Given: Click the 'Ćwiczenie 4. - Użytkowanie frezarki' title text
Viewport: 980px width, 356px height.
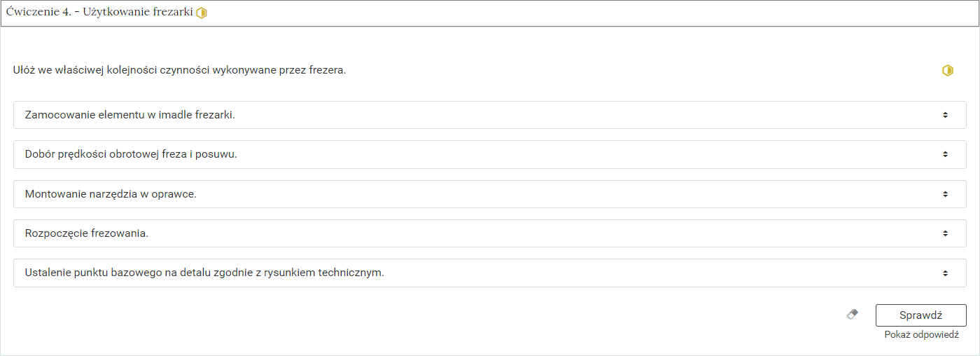Looking at the screenshot, I should [x=99, y=13].
